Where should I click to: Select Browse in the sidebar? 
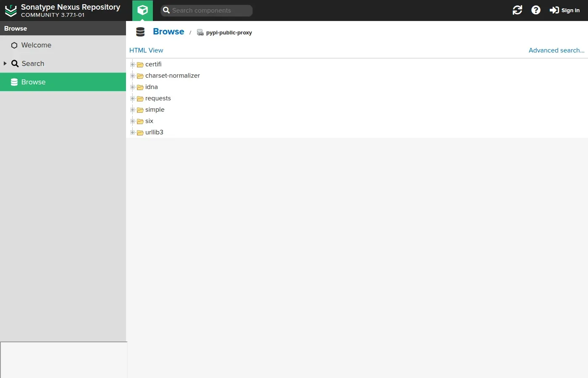tap(63, 82)
